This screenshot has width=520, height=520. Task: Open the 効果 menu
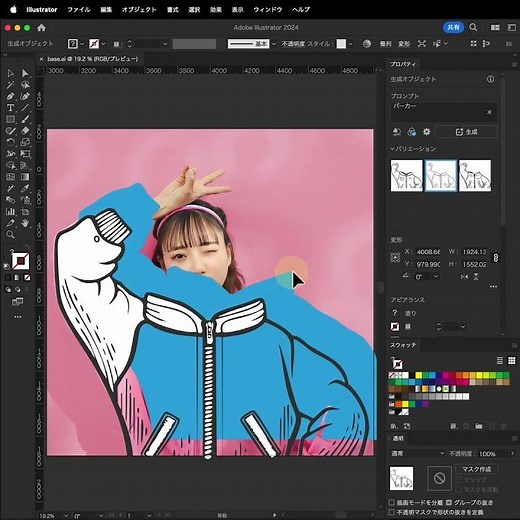coord(216,10)
